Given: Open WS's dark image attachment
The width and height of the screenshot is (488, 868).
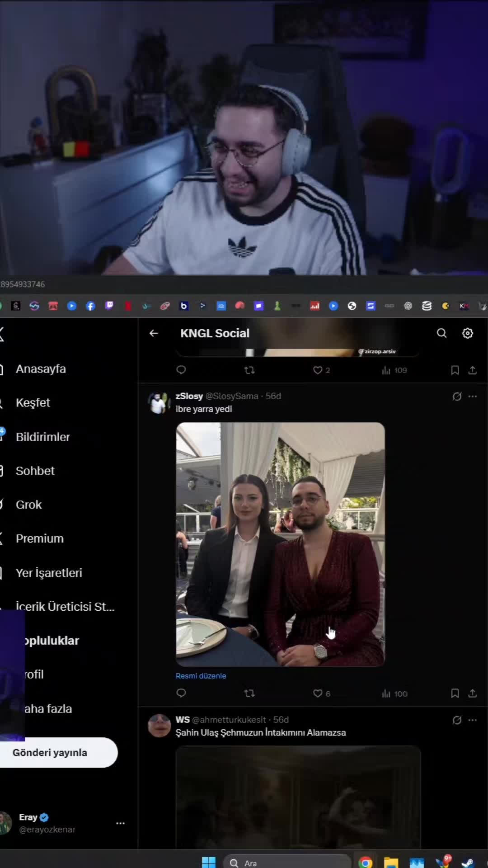Looking at the screenshot, I should pos(298,797).
